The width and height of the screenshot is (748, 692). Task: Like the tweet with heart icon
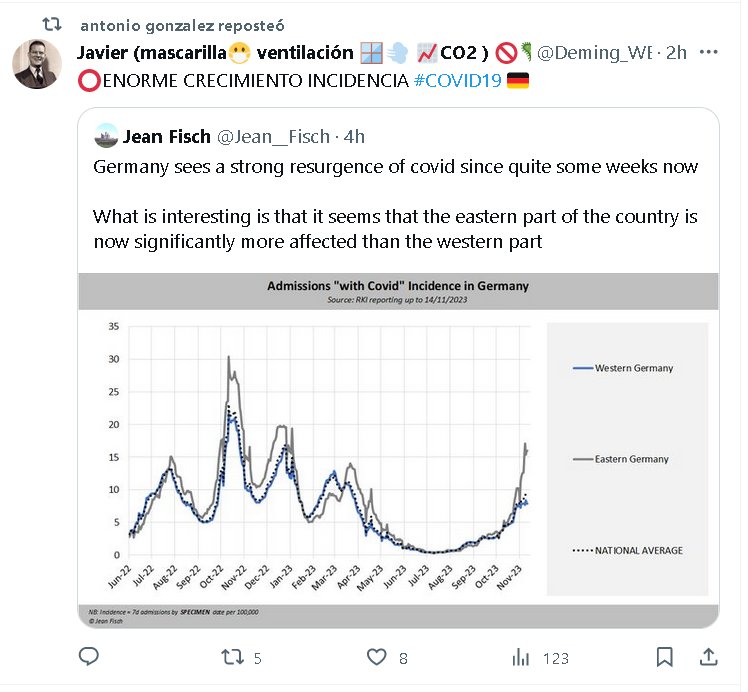[376, 657]
